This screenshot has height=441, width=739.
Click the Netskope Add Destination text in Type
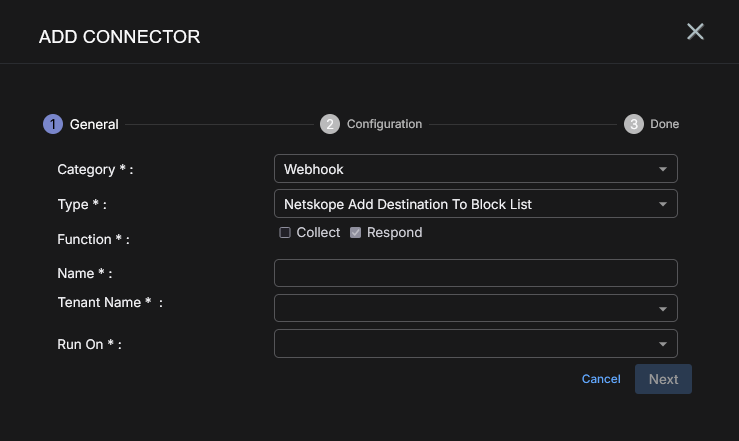[407, 205]
